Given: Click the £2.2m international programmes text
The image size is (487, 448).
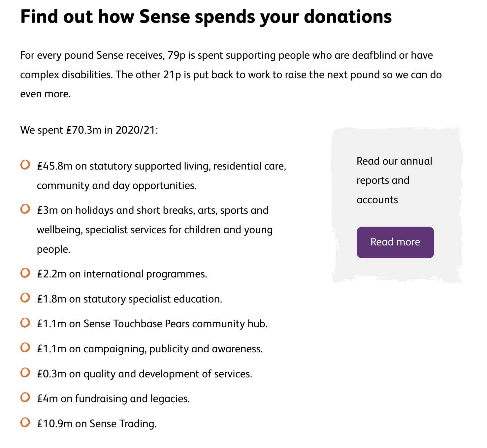Looking at the screenshot, I should point(122,273).
